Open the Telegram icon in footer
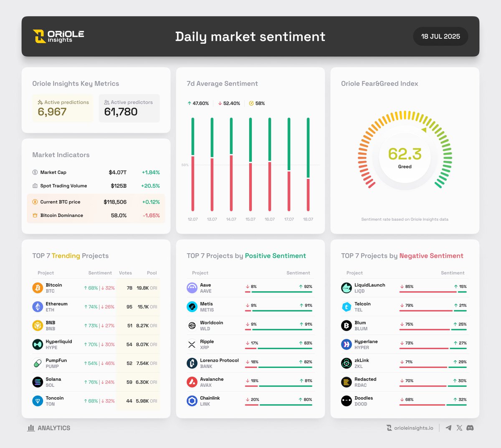 click(x=448, y=428)
